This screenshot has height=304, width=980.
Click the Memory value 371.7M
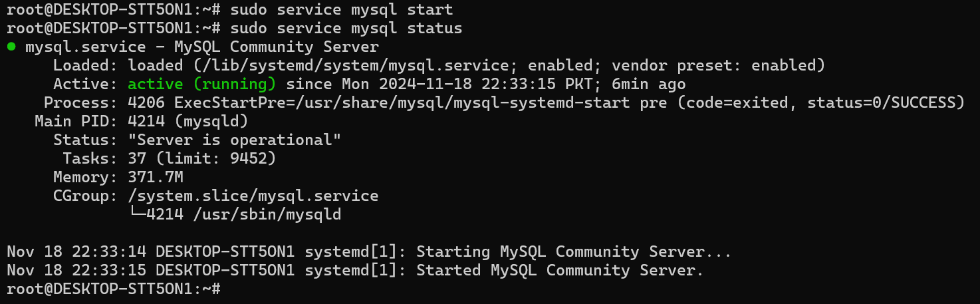(x=156, y=178)
